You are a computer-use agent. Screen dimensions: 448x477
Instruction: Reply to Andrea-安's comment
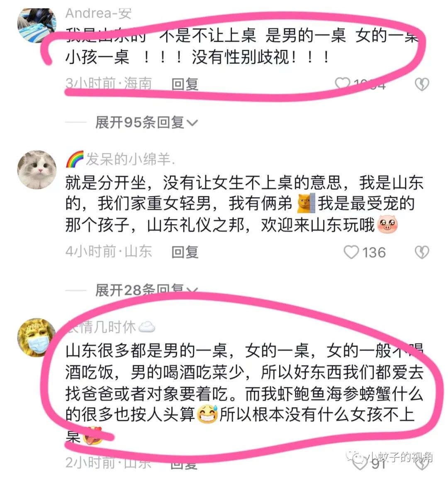(185, 84)
